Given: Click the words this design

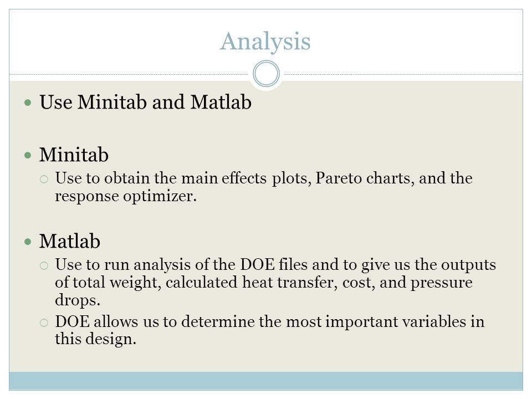Looking at the screenshot, I should [x=95, y=339].
